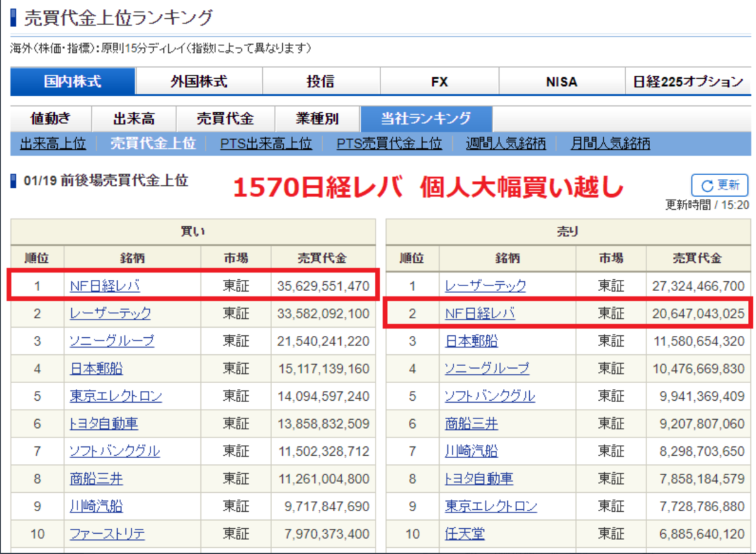Open ソフトバンクグル in the 買い table
The image size is (756, 554).
click(115, 451)
